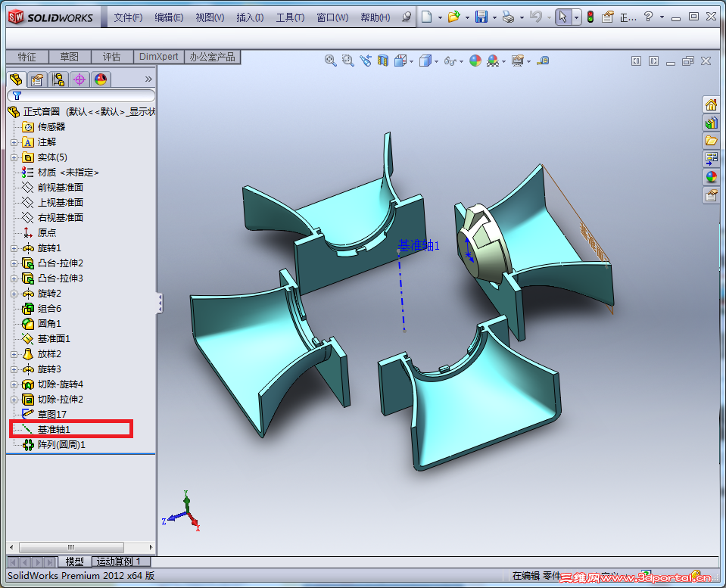Switch to the 草图 command tab
The image size is (726, 588).
coord(70,57)
